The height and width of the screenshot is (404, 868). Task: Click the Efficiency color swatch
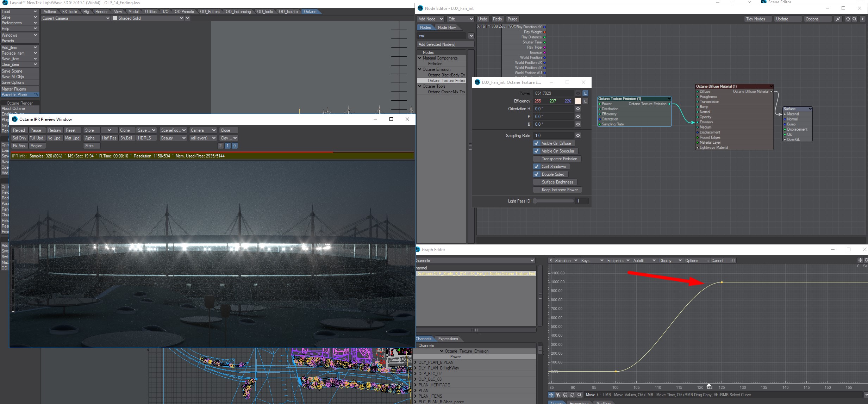pos(578,101)
